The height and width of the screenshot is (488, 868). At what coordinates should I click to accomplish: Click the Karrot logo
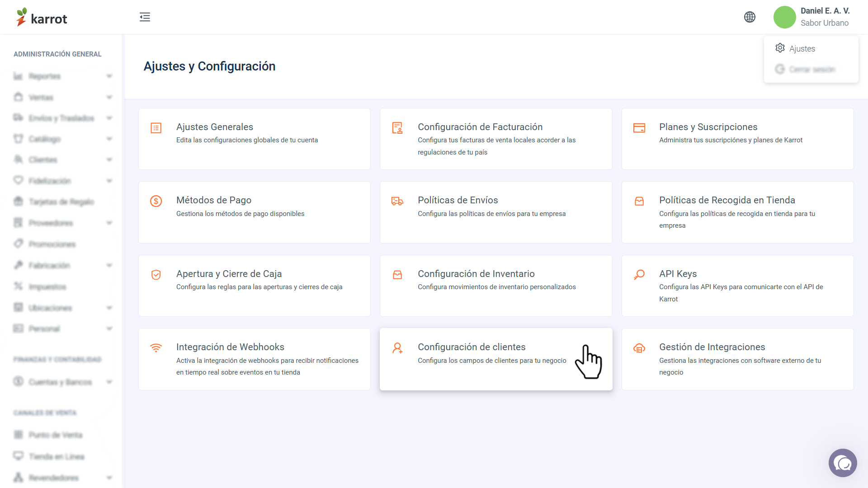(42, 17)
